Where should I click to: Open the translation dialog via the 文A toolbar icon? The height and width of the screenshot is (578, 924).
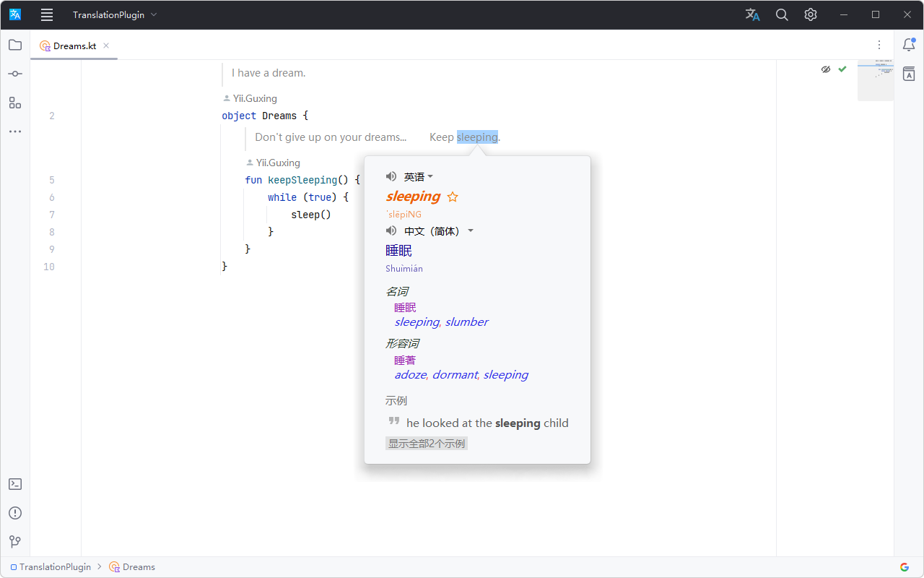pos(752,14)
